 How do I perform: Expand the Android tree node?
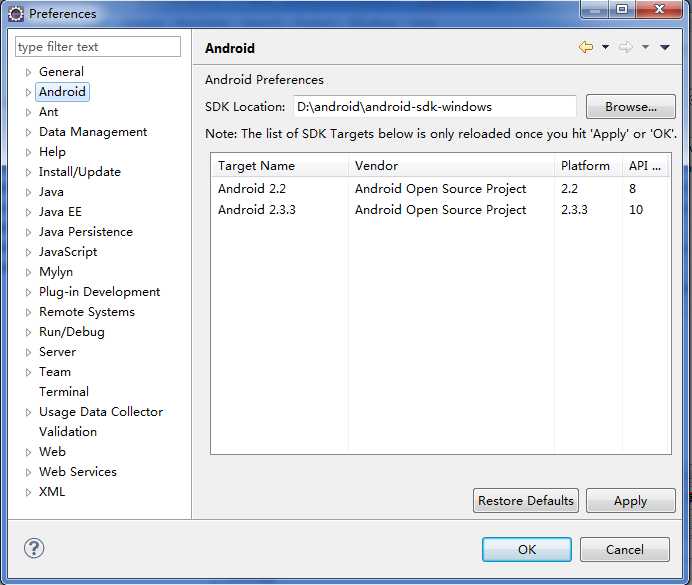pyautogui.click(x=28, y=92)
